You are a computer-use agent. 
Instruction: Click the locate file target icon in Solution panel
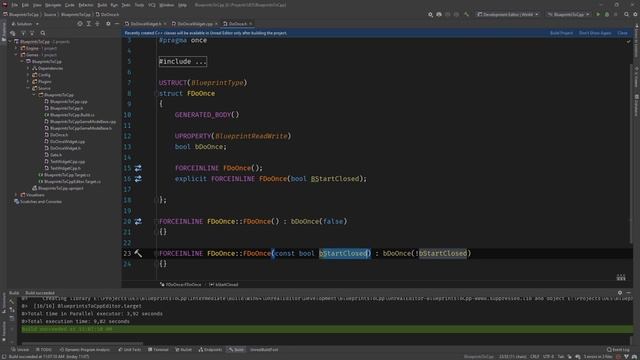(x=80, y=24)
